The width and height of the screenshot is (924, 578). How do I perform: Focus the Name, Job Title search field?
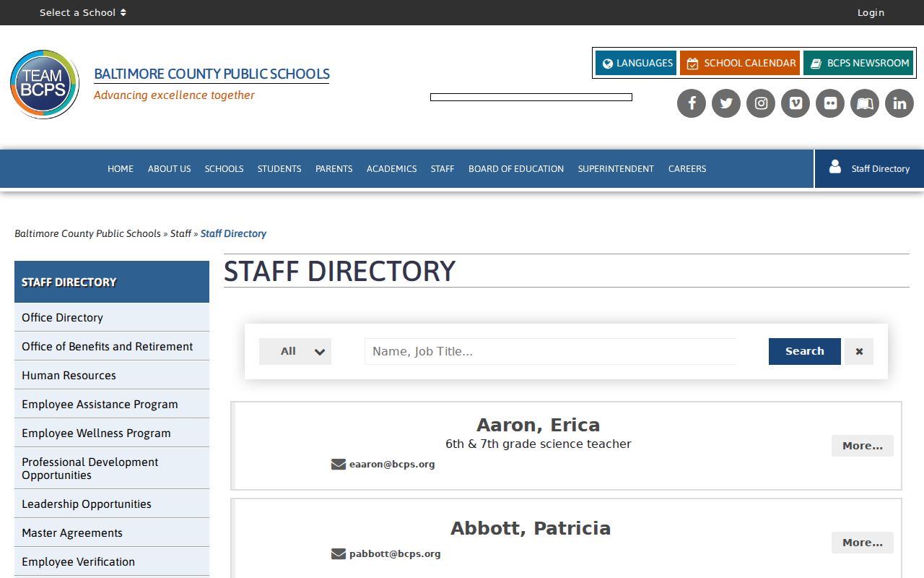click(550, 351)
